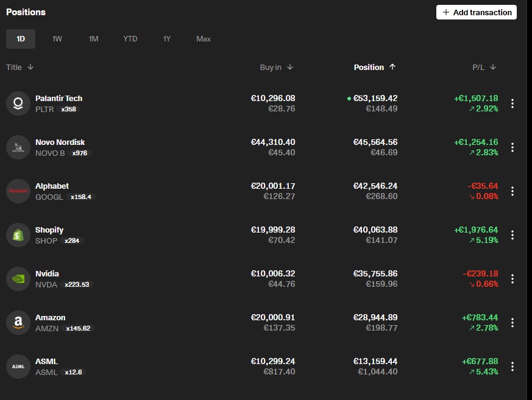Open three-dot menu for Nvidia row
Screen dimensions: 532x400
tap(512, 279)
